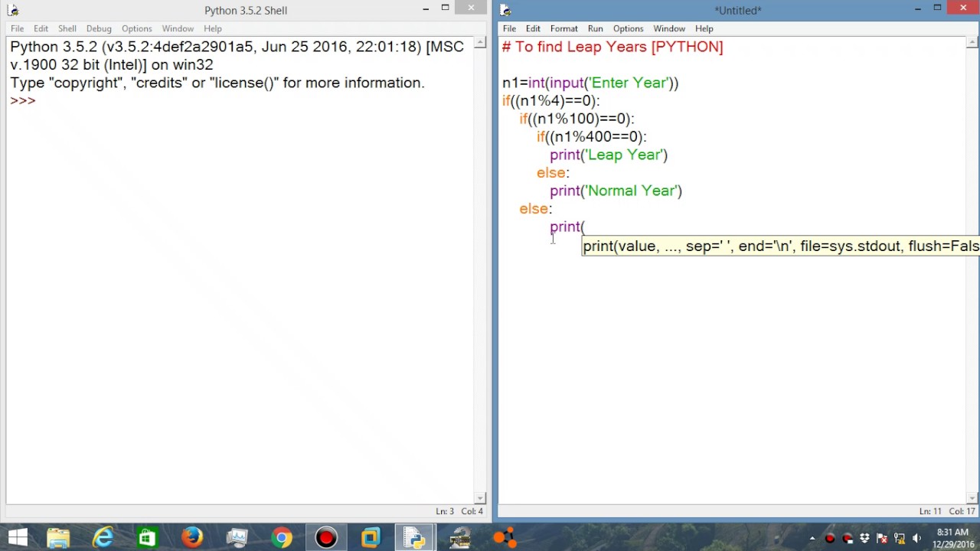This screenshot has width=980, height=551.
Task: Switch to Python IDLE on the taskbar
Action: point(416,538)
